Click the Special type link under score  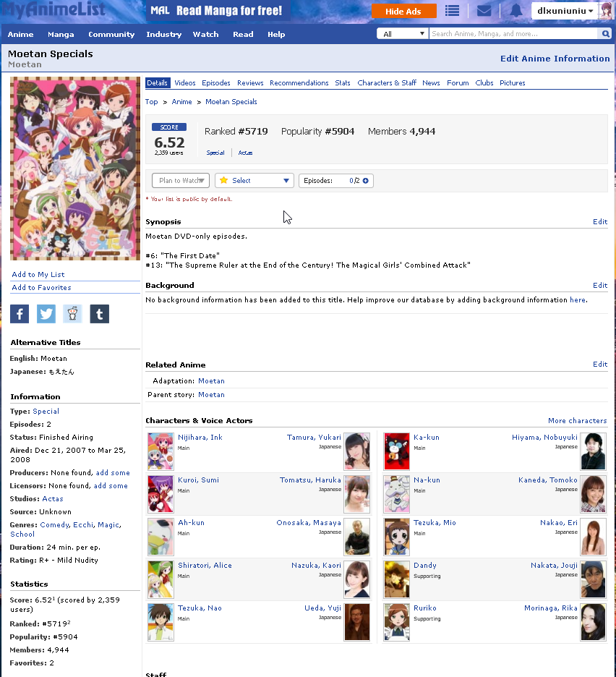[215, 153]
